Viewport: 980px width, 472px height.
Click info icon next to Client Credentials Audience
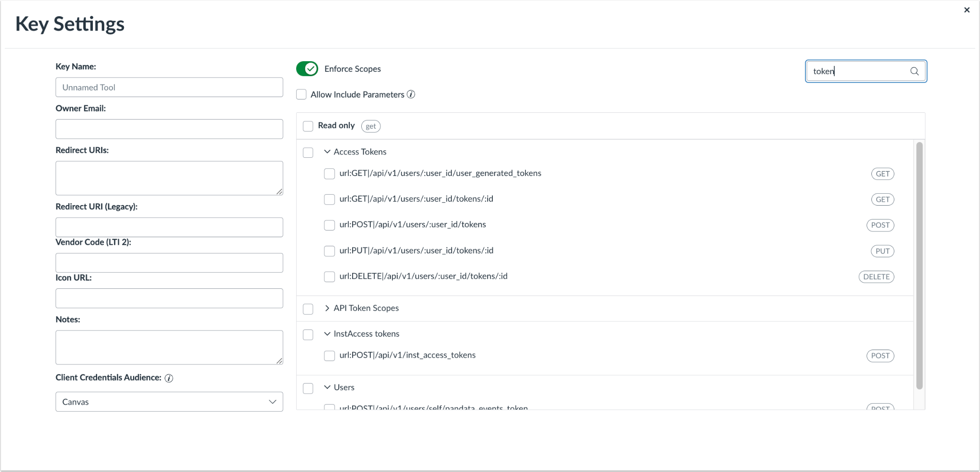pos(168,378)
